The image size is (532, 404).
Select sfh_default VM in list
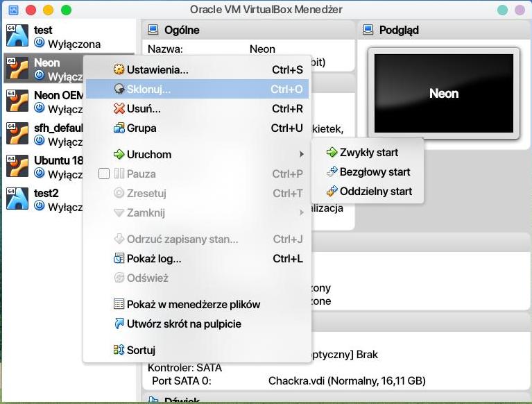pyautogui.click(x=44, y=134)
